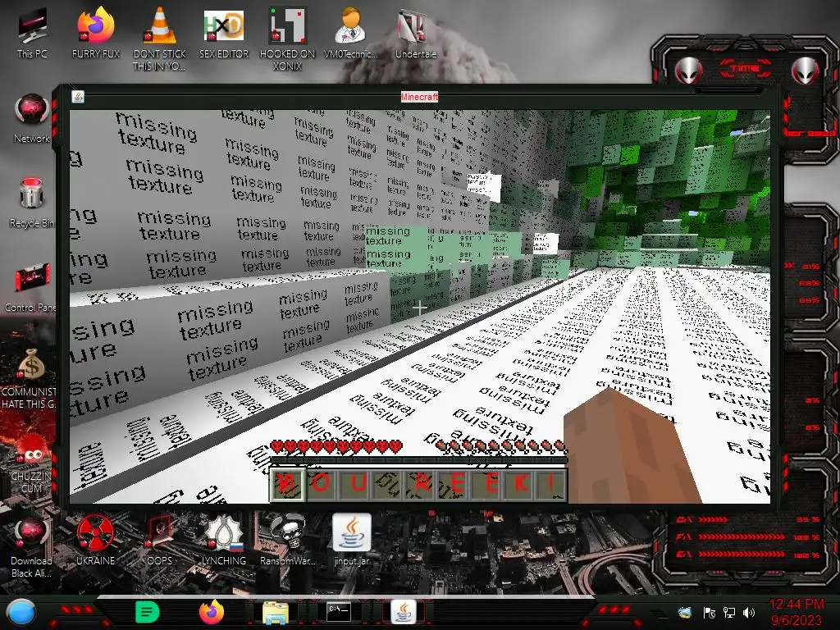
Task: Click the F:\ drive usage bar
Action: click(x=742, y=536)
